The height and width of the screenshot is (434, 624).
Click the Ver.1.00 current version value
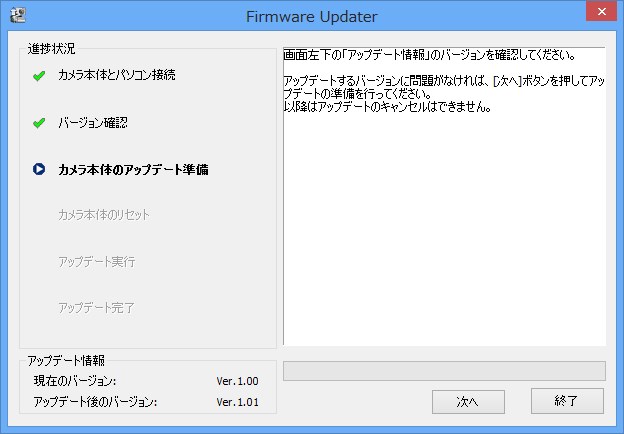237,381
